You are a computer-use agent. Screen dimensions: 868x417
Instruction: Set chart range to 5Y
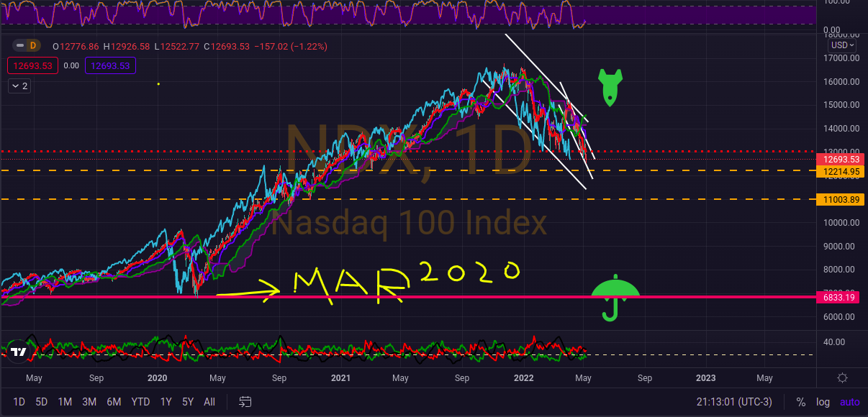(188, 402)
